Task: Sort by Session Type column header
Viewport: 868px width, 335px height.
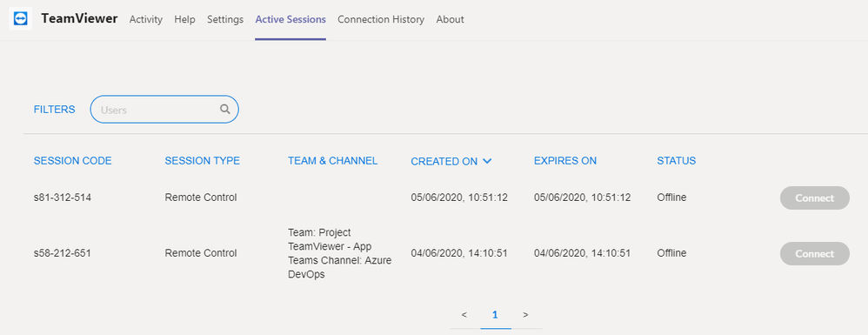Action: pyautogui.click(x=203, y=161)
